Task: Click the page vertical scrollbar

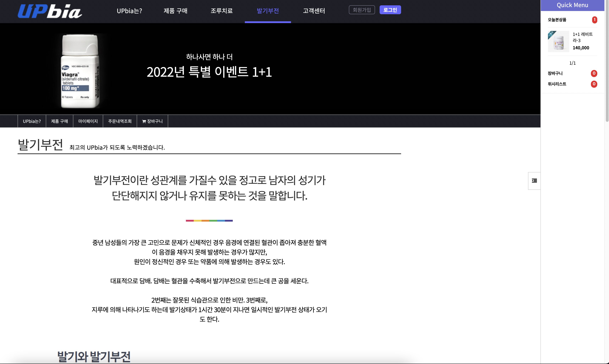Action: pos(607,61)
